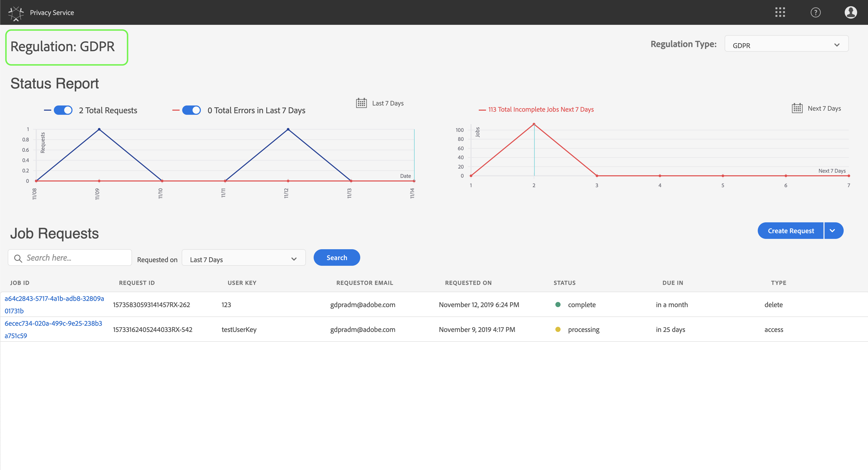Viewport: 868px width, 470px height.
Task: Click the Last 7 Days calendar icon
Action: (x=361, y=103)
